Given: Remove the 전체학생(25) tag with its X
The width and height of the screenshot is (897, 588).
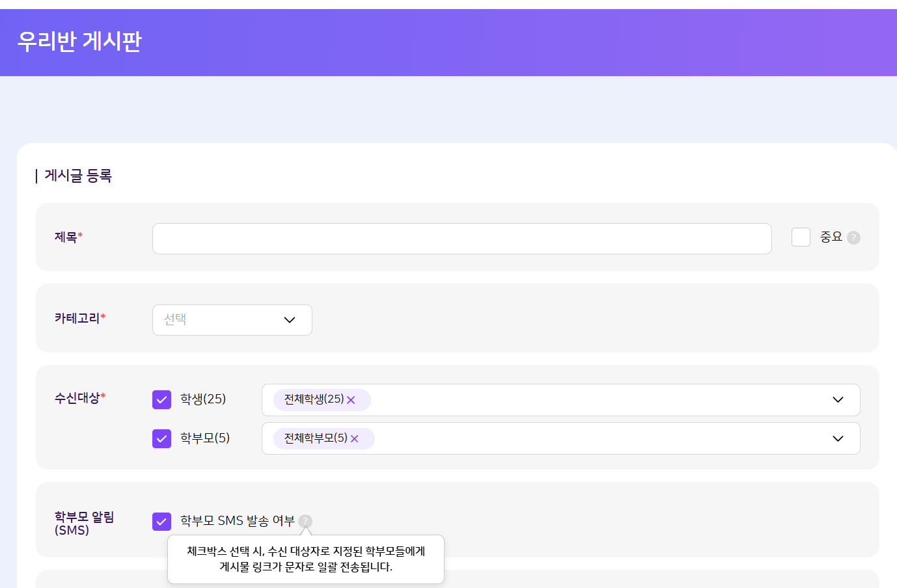Looking at the screenshot, I should [351, 400].
